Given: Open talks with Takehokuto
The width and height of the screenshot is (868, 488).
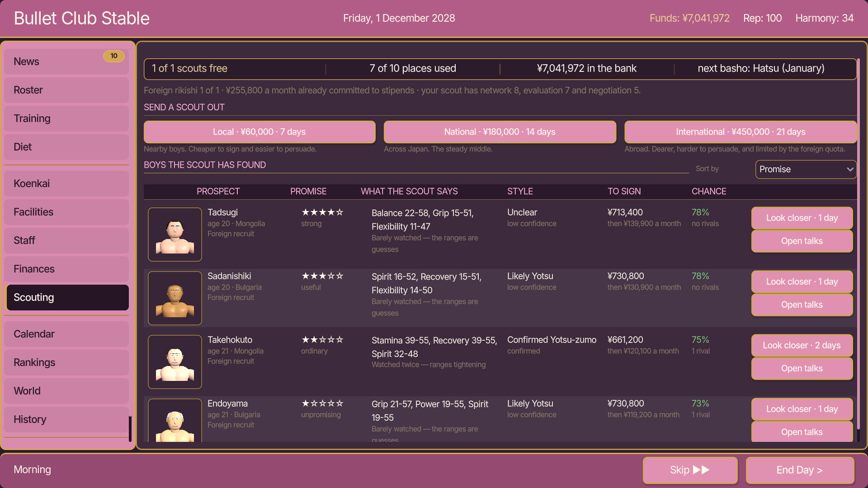Looking at the screenshot, I should 802,369.
